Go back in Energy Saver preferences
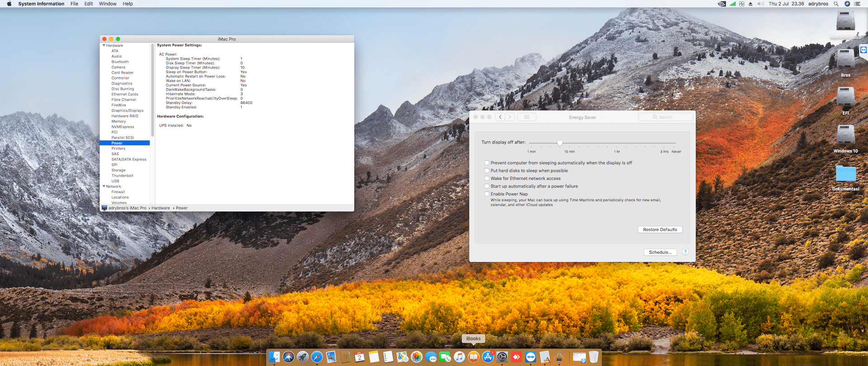 (x=500, y=117)
